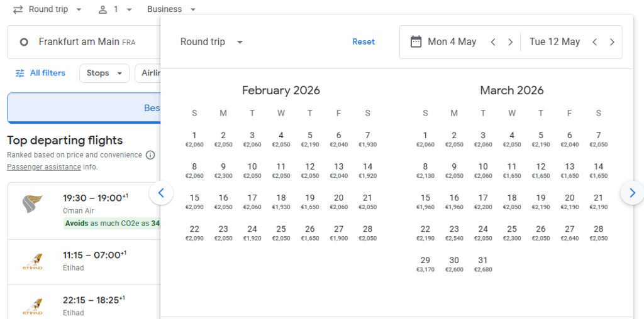The width and height of the screenshot is (644, 319).
Task: Go to next day for Mon 4 May
Action: tap(511, 42)
